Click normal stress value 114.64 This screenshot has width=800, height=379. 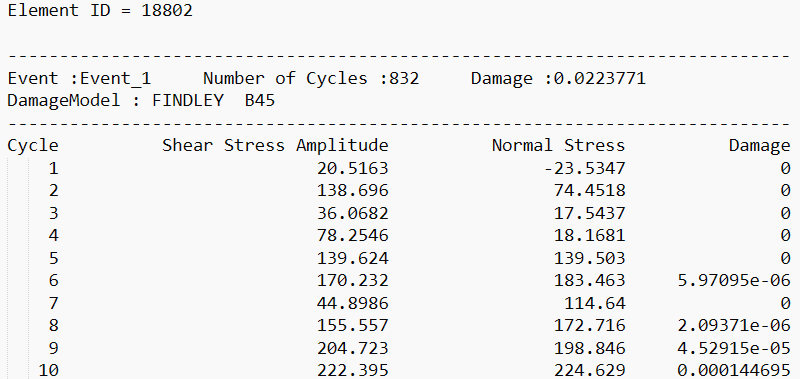click(594, 303)
